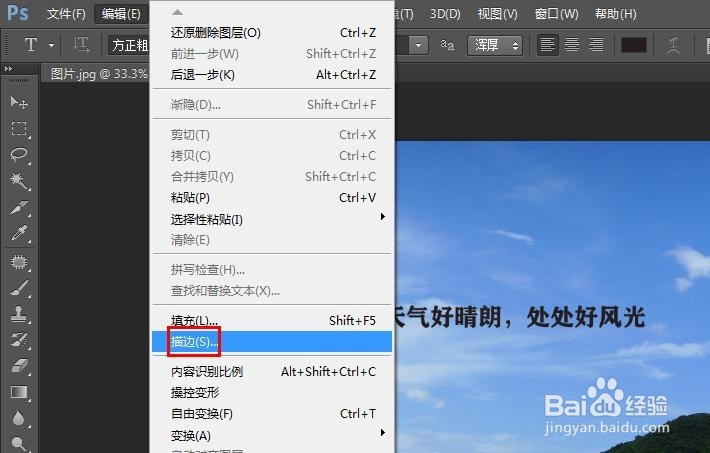Select the History Brush tool
Viewport: 710px width, 453px height.
tap(19, 340)
